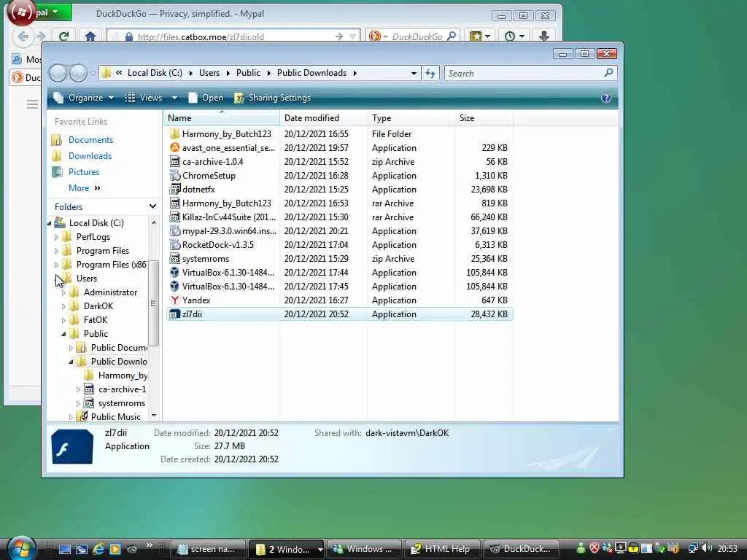
Task: Select the systemroms zip Archive row
Action: [339, 259]
